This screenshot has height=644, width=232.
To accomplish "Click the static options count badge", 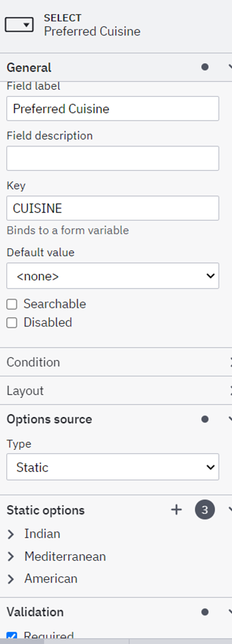I will pos(205,510).
